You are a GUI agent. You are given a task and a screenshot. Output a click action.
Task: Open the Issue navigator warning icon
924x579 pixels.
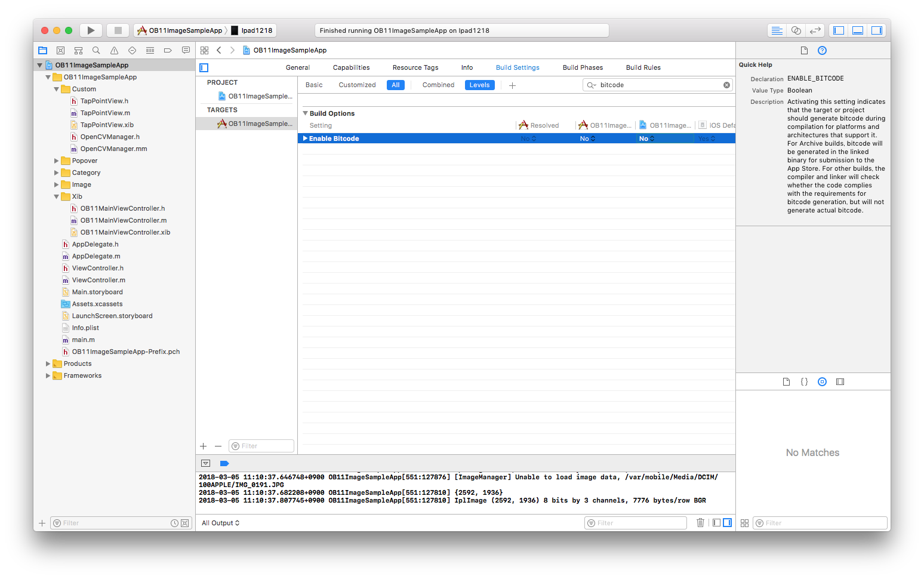(x=114, y=51)
